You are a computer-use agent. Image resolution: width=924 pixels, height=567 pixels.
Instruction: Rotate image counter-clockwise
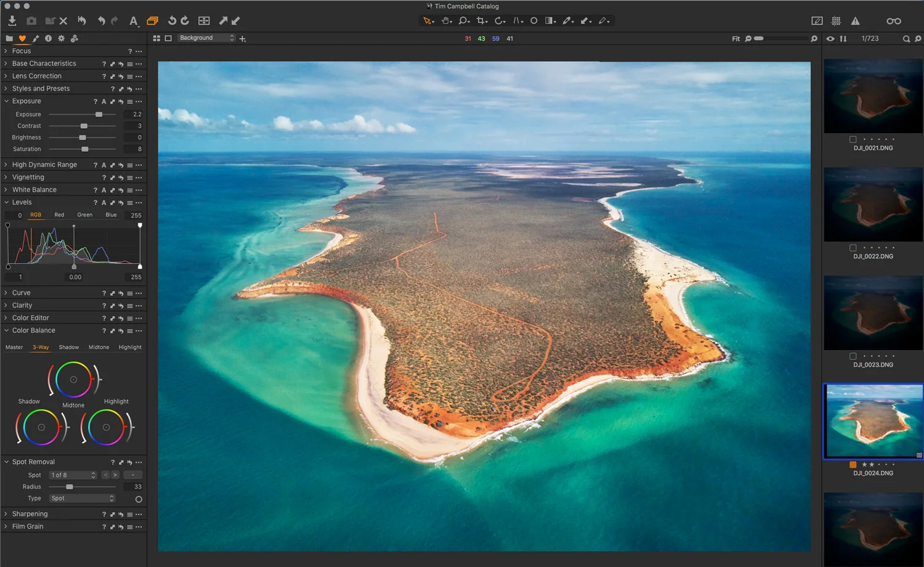[172, 20]
